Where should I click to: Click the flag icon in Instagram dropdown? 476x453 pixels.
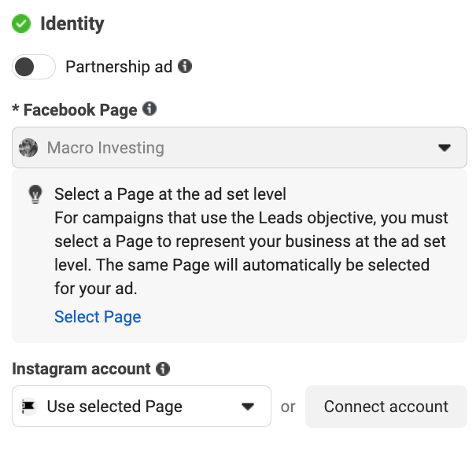tap(30, 407)
